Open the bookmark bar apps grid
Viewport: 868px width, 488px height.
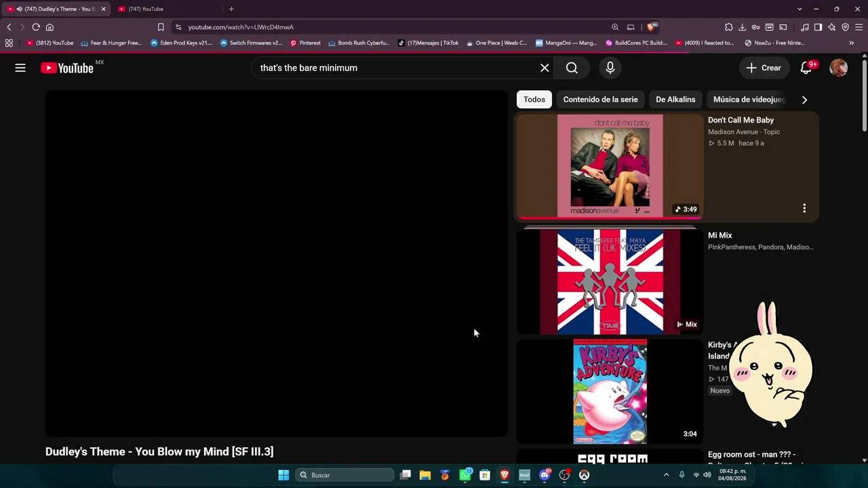pos(9,43)
